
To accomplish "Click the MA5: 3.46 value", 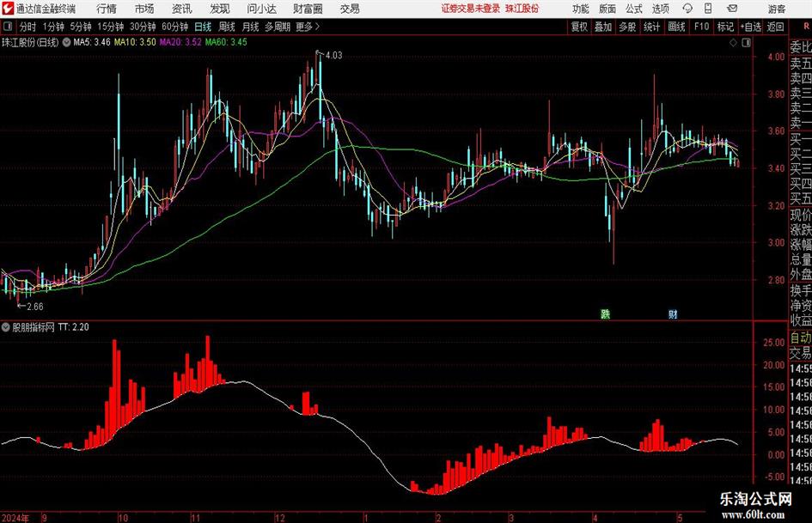I will [x=92, y=42].
